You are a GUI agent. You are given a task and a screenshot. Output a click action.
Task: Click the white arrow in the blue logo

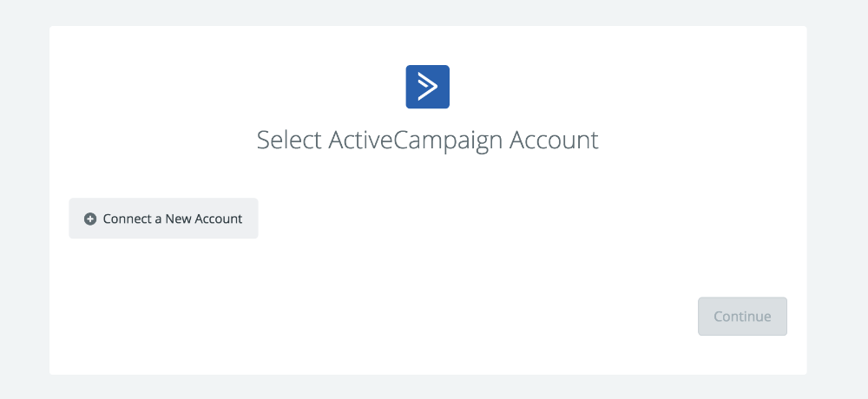click(427, 87)
